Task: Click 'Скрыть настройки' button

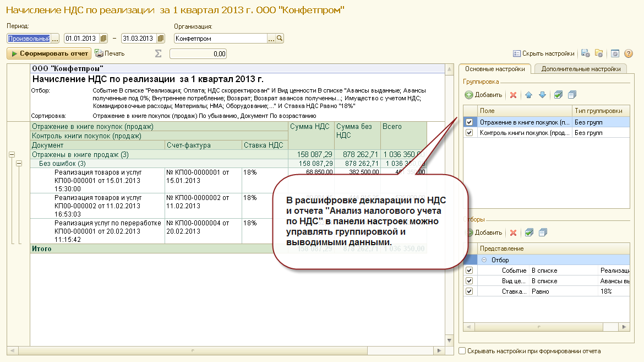Action: point(543,53)
